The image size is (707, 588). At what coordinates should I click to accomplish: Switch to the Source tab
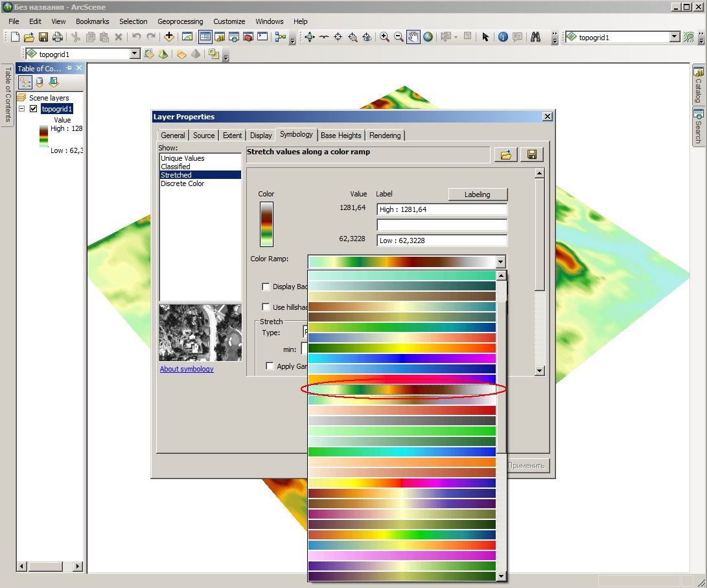(203, 135)
